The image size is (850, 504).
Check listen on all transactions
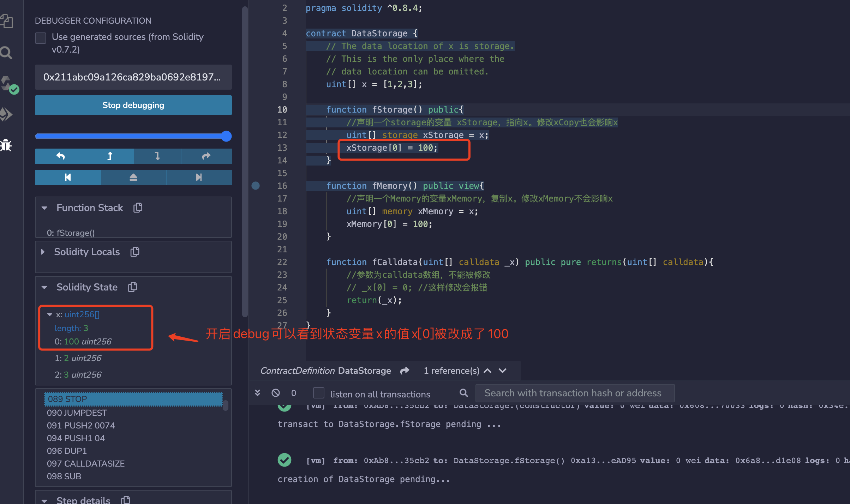[x=319, y=393]
